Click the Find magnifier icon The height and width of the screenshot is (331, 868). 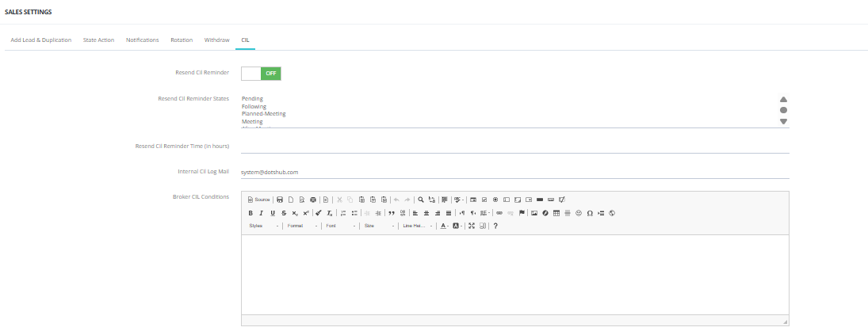tap(421, 200)
